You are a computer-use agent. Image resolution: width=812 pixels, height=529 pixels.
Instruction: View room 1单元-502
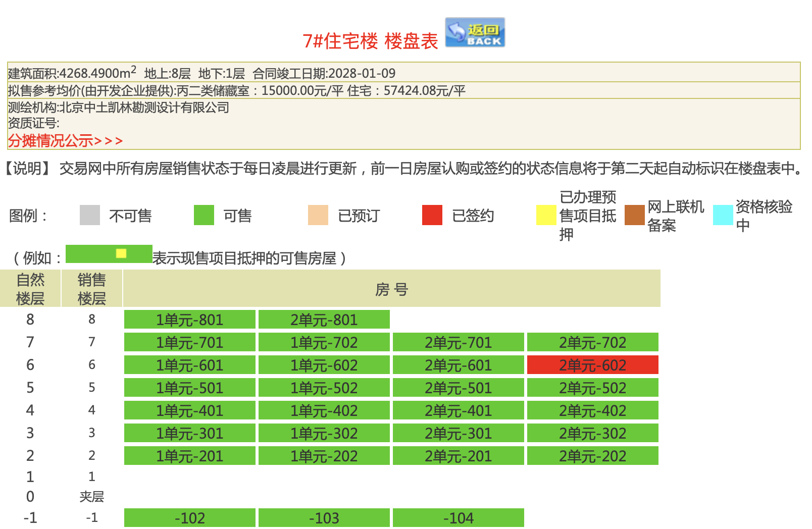tap(324, 388)
